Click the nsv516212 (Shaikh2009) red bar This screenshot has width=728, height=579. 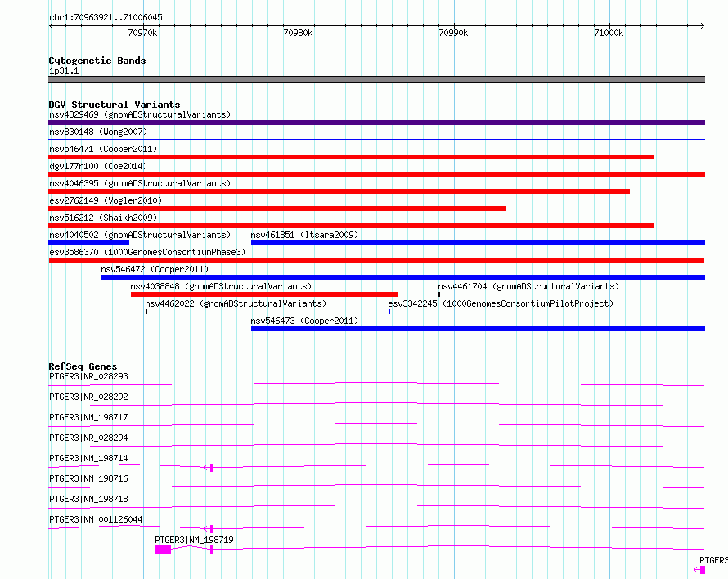[351, 226]
